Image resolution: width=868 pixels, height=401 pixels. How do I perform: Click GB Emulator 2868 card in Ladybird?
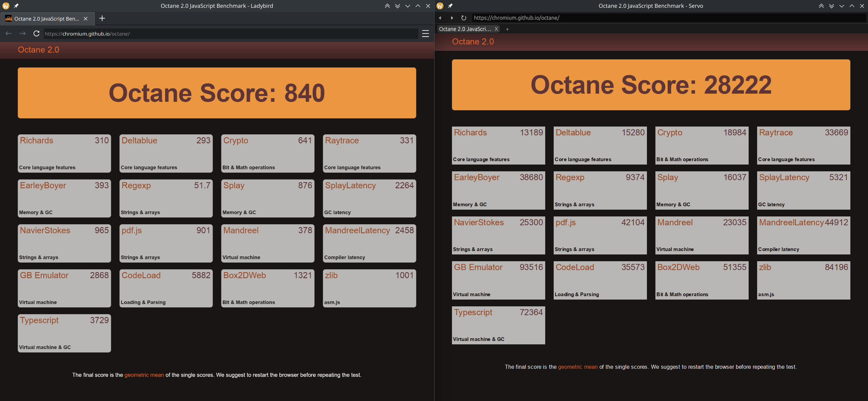click(64, 288)
